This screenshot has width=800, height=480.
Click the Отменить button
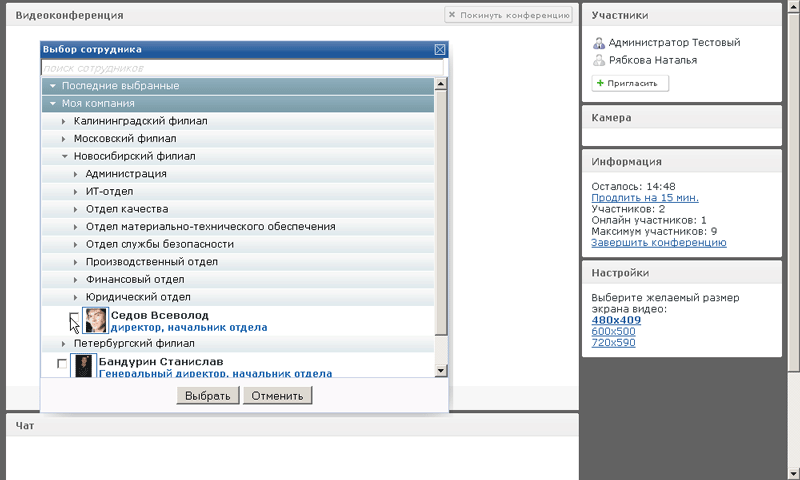coord(278,396)
